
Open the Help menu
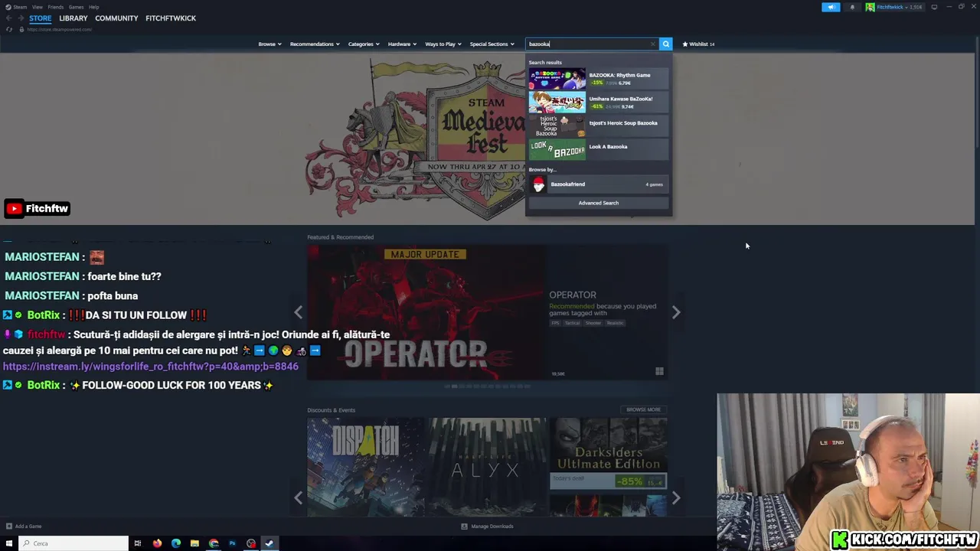click(93, 7)
